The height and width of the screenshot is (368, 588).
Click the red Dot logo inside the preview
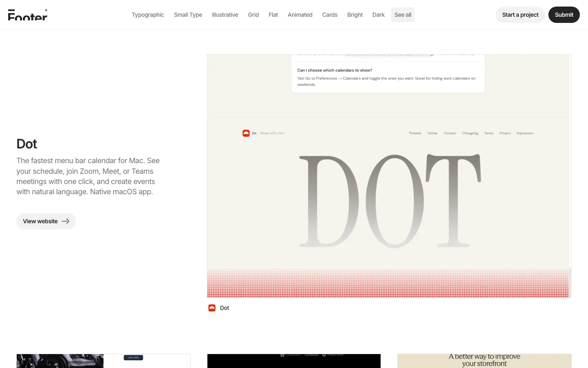[246, 133]
